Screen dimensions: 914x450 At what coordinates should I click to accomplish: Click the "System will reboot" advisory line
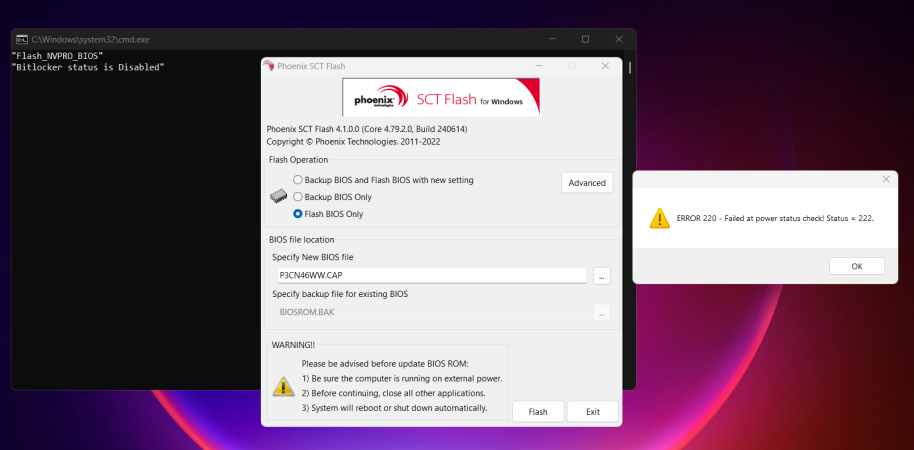click(395, 407)
